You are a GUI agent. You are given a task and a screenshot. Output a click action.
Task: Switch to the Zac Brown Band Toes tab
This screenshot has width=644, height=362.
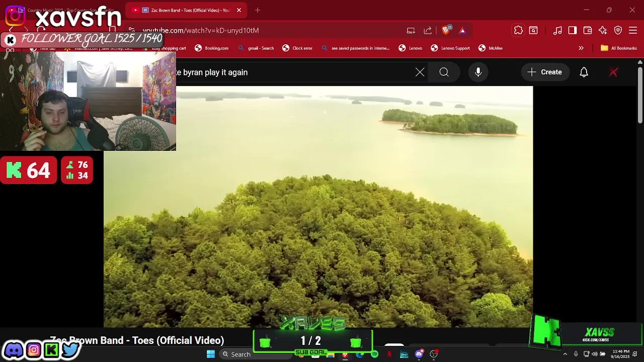(185, 10)
